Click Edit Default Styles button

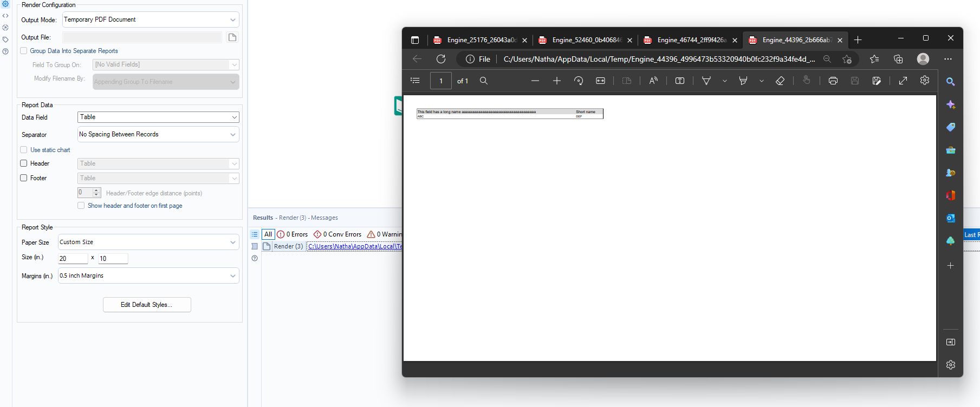pyautogui.click(x=147, y=305)
